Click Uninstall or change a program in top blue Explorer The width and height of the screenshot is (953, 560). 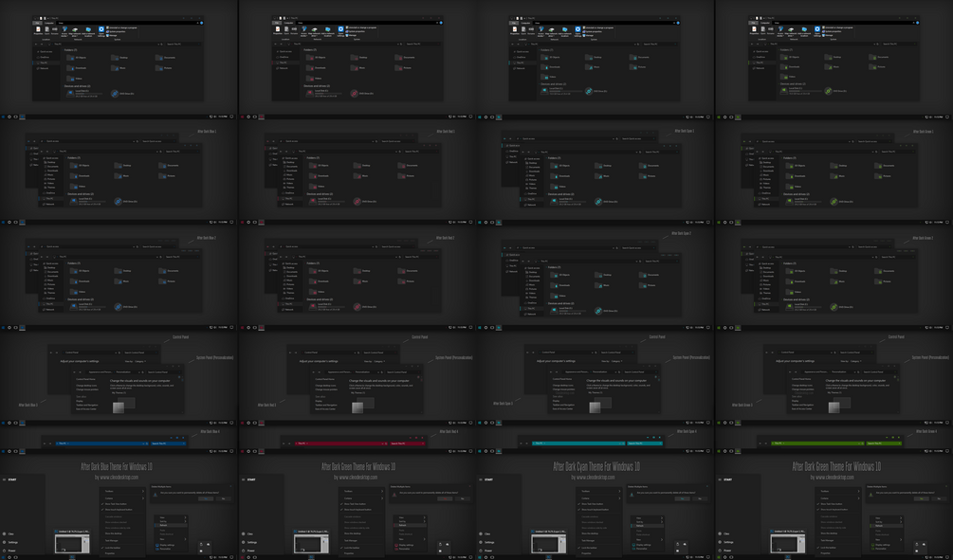[123, 27]
